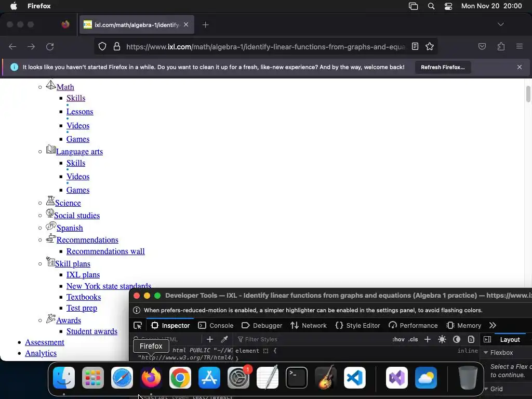Click the create new node plus icon
The width and height of the screenshot is (532, 399).
click(210, 339)
